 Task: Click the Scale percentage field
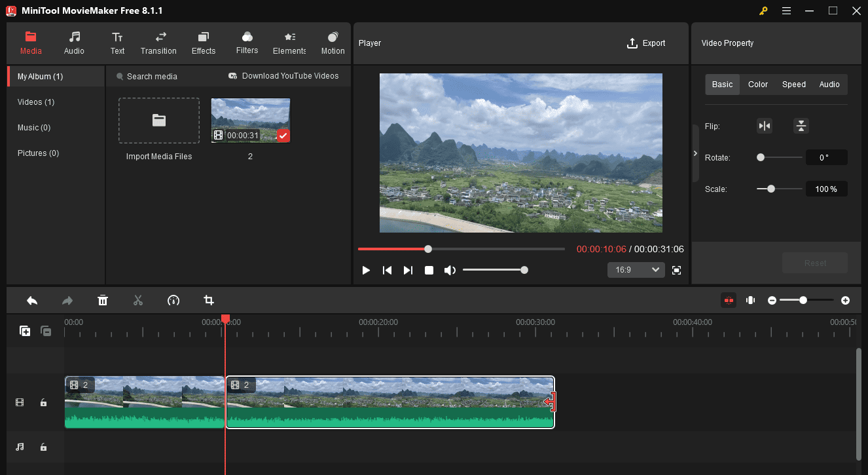(826, 189)
